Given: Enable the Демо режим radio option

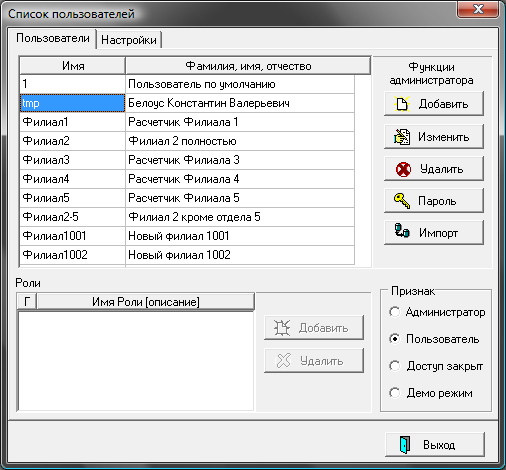Looking at the screenshot, I should (395, 393).
